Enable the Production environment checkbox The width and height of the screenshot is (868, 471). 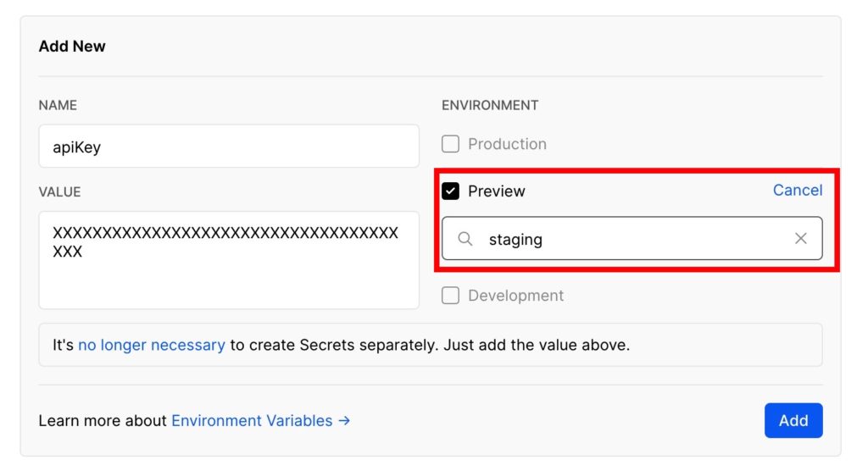coord(451,144)
